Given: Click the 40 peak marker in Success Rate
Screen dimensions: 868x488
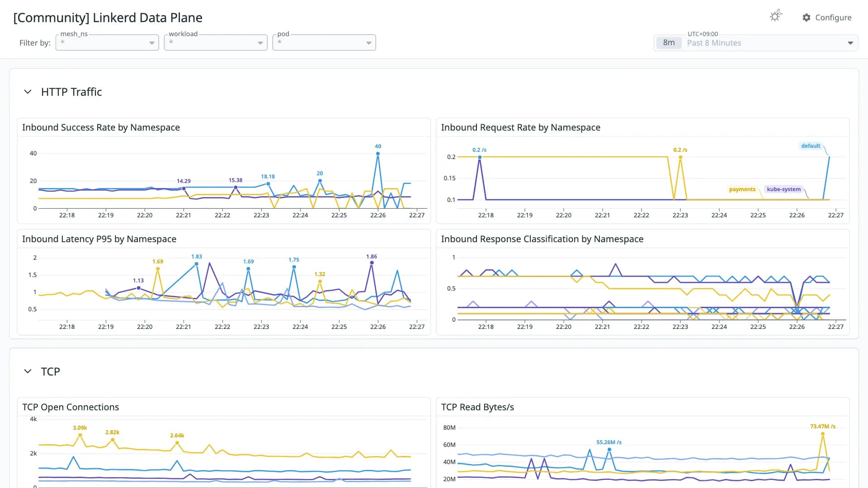Looking at the screenshot, I should pos(378,154).
